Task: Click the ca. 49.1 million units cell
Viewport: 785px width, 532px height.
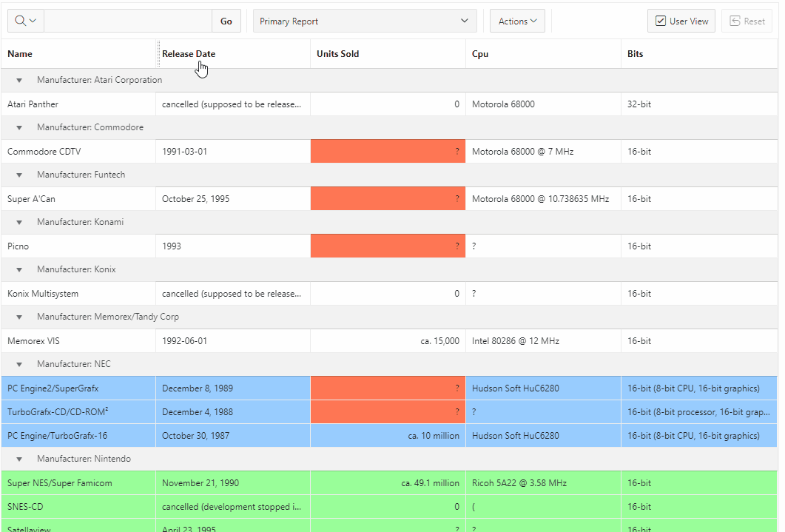Action: (388, 483)
